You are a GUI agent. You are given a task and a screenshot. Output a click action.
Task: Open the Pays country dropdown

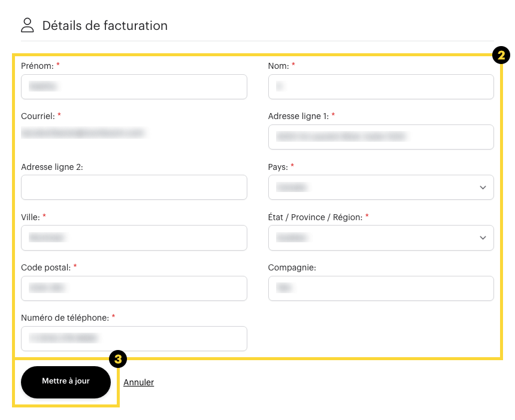coord(380,187)
